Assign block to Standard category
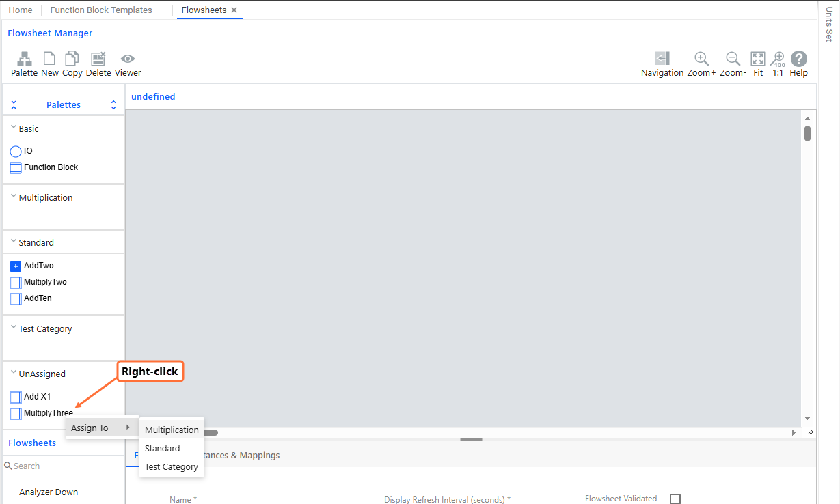This screenshot has width=840, height=504. 172,449
